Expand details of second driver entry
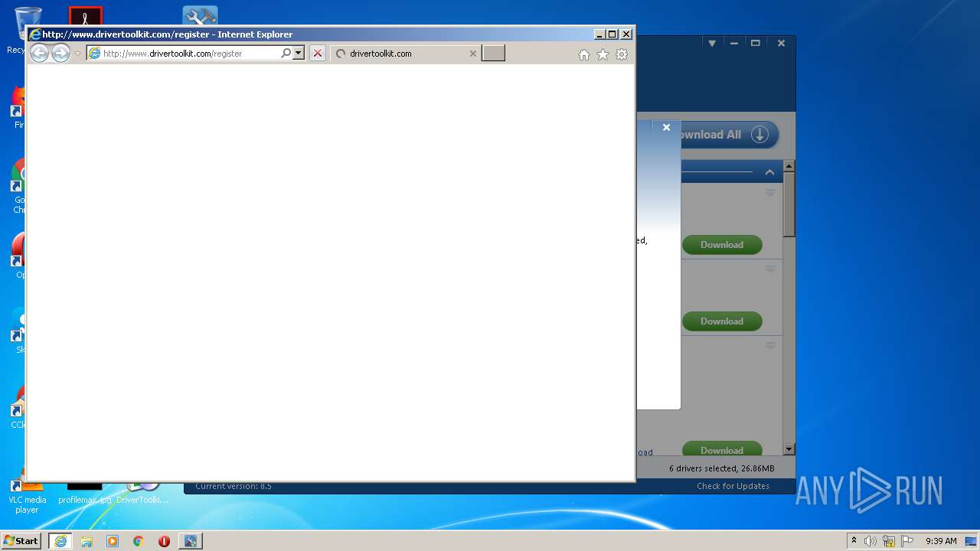The image size is (980, 551). click(770, 269)
